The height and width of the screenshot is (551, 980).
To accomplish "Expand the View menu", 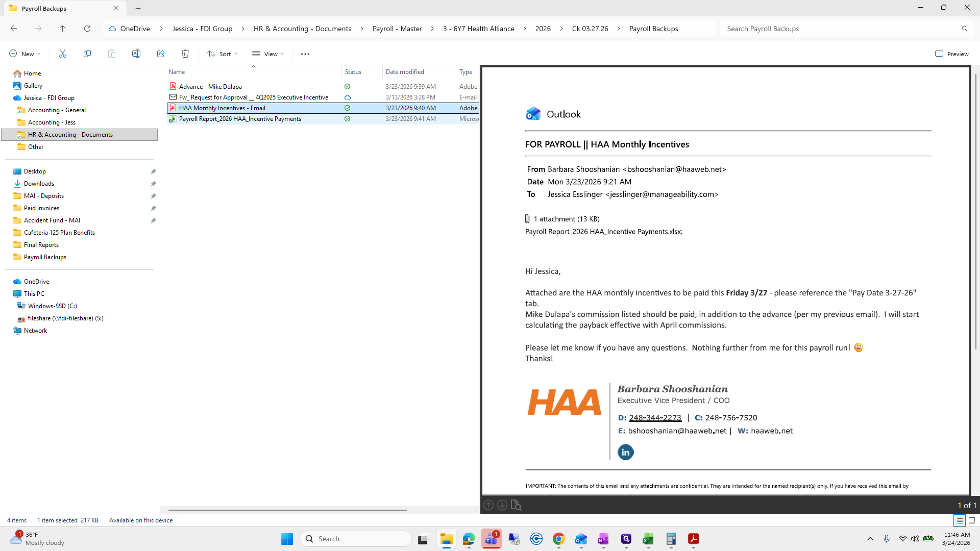I will pos(267,54).
